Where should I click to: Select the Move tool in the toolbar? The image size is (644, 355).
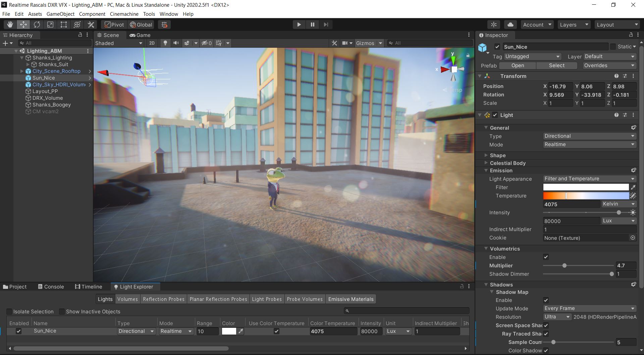click(23, 24)
